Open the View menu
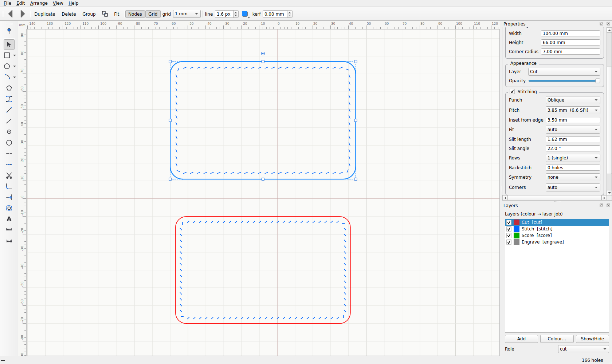This screenshot has height=364, width=612. click(x=58, y=3)
